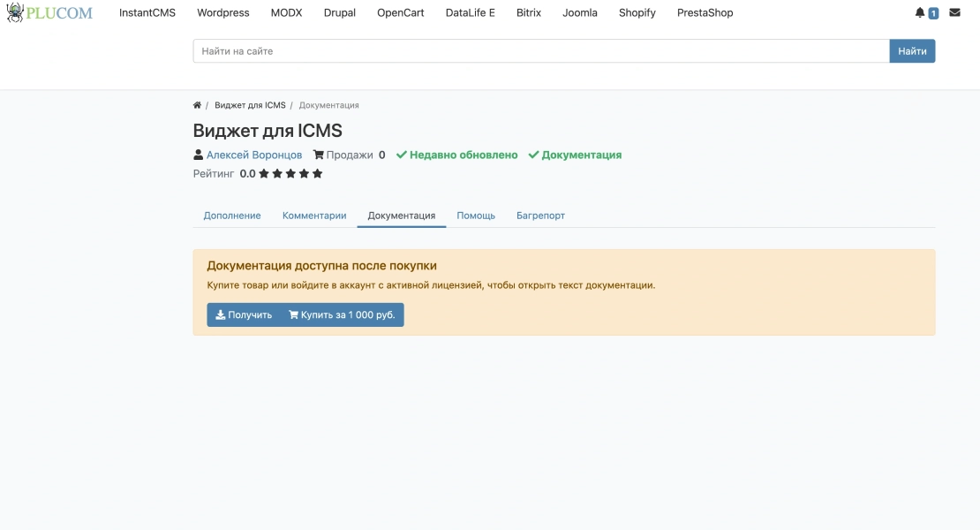This screenshot has width=980, height=530.
Task: Open PrestaShop category
Action: pos(705,12)
